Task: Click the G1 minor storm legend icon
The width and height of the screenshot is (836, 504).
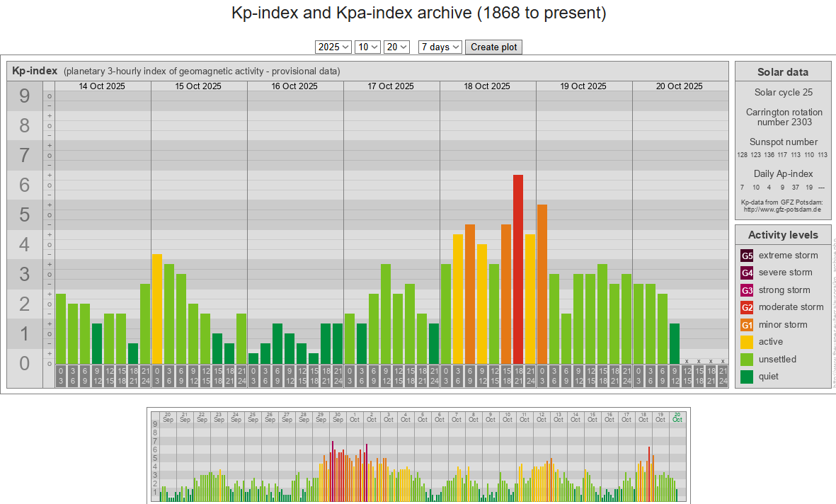Action: [x=747, y=325]
